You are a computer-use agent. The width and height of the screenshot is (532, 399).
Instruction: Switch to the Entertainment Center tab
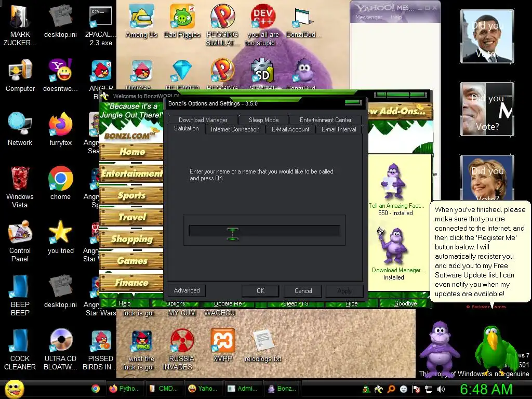(x=325, y=120)
